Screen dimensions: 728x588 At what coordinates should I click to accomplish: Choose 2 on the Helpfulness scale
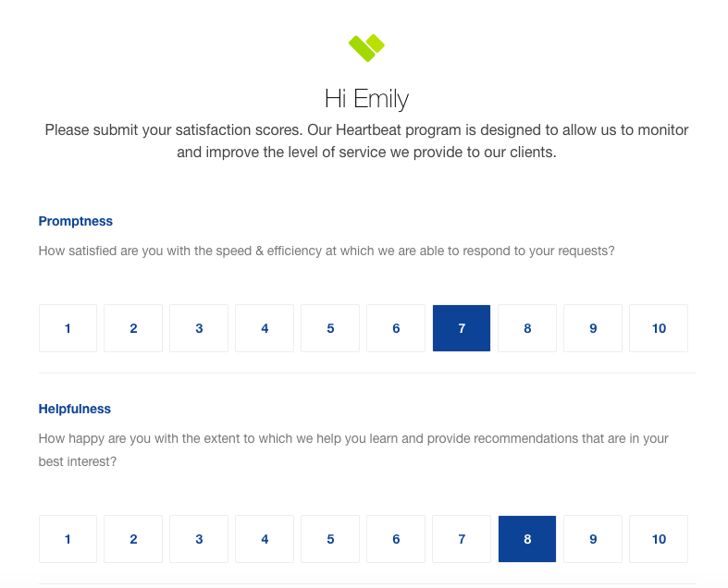133,539
